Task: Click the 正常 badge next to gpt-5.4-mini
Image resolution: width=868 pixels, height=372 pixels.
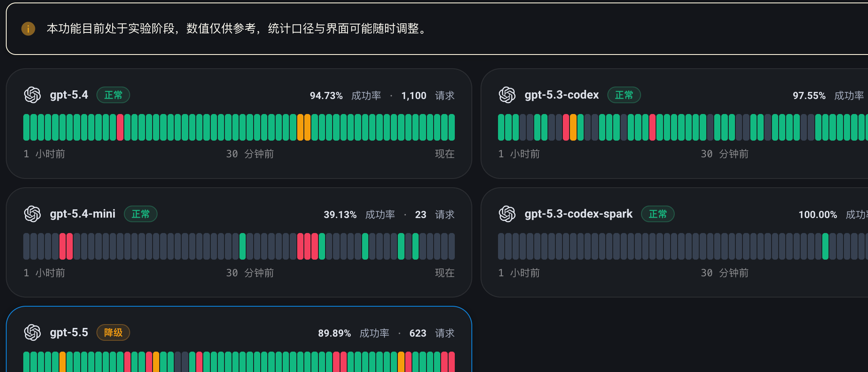Action: click(141, 214)
